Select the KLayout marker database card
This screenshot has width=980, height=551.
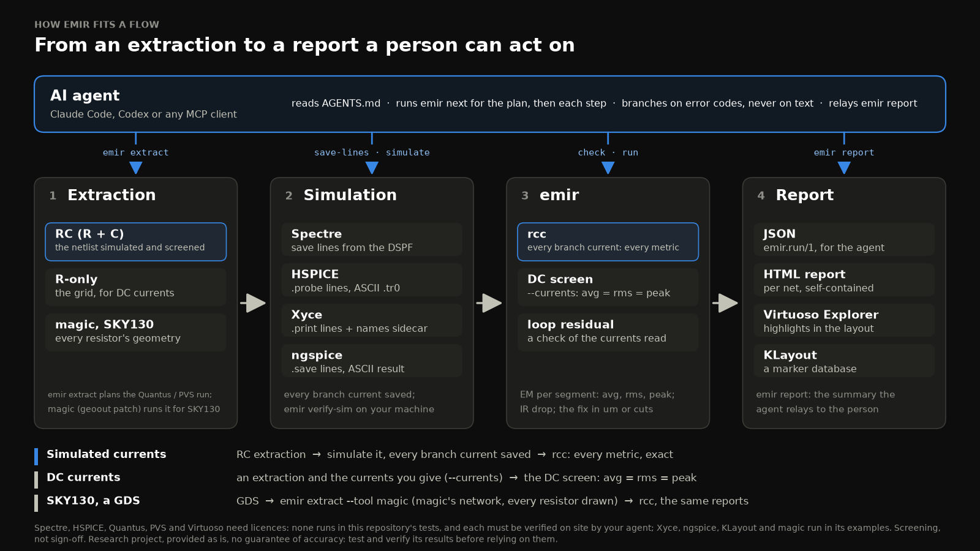coord(844,361)
